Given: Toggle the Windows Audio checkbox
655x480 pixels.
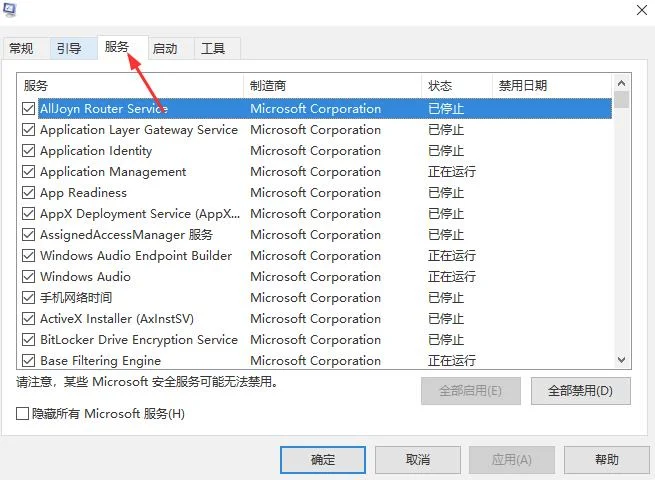Looking at the screenshot, I should pyautogui.click(x=28, y=277).
